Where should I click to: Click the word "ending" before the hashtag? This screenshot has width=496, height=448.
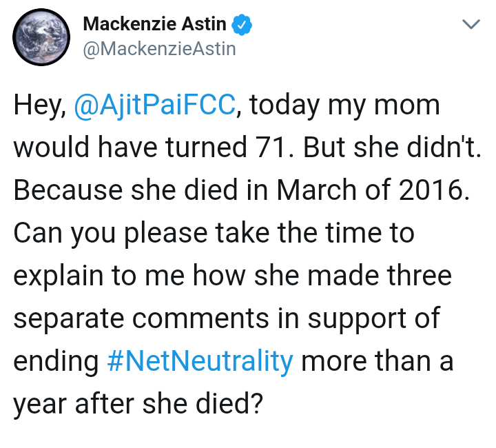(56, 361)
